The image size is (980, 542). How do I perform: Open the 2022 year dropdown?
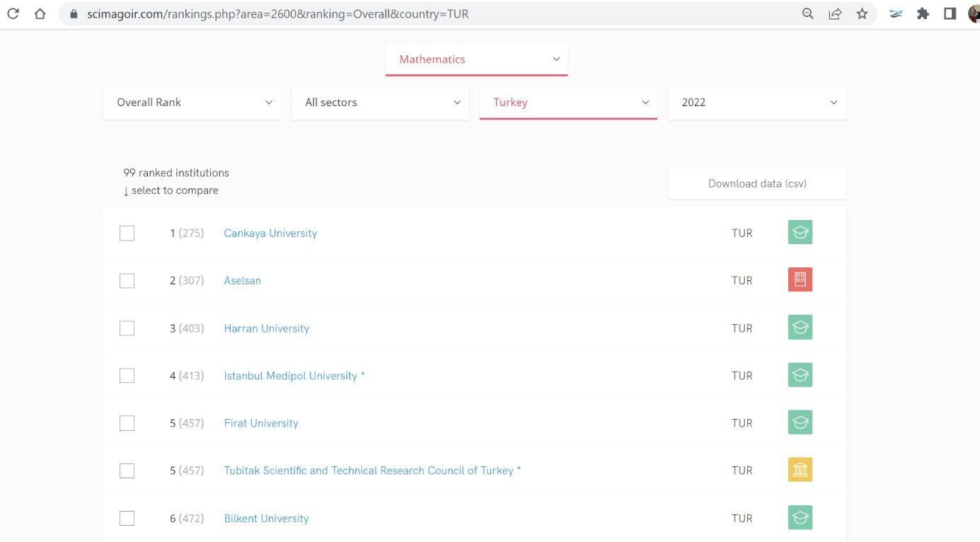756,103
